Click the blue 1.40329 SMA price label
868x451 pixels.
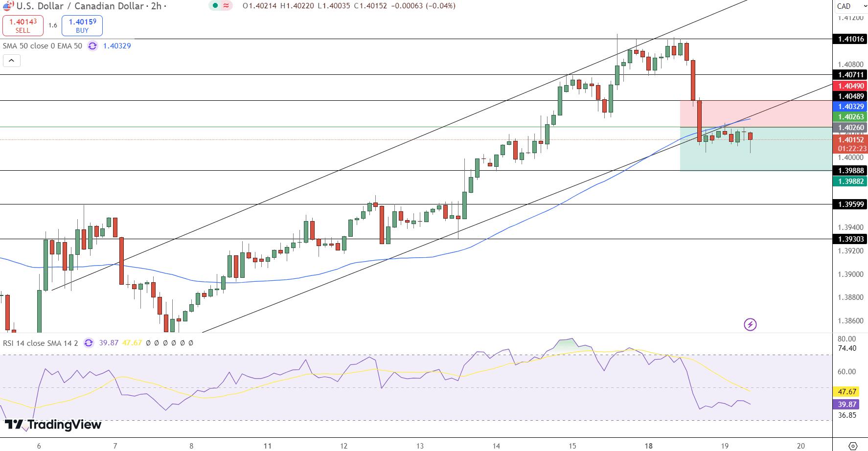(850, 107)
